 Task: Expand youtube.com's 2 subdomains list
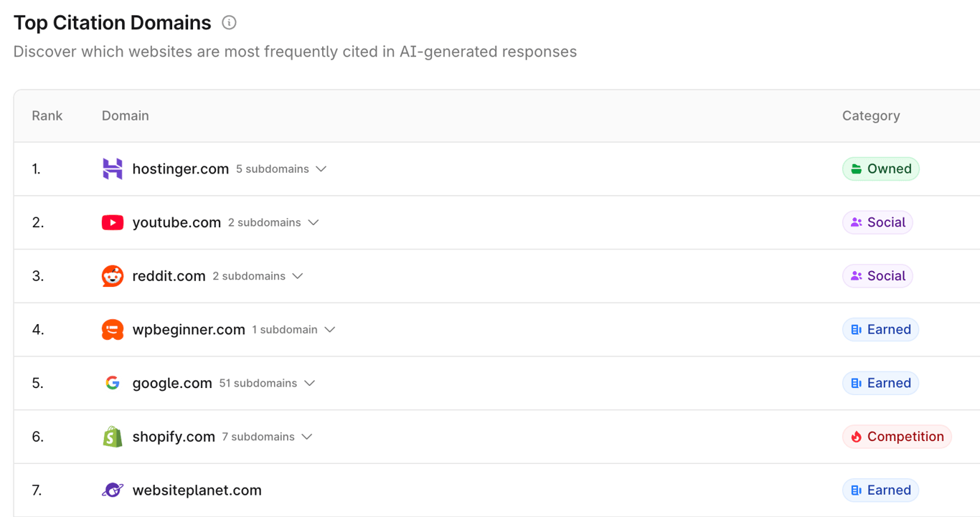(x=313, y=222)
